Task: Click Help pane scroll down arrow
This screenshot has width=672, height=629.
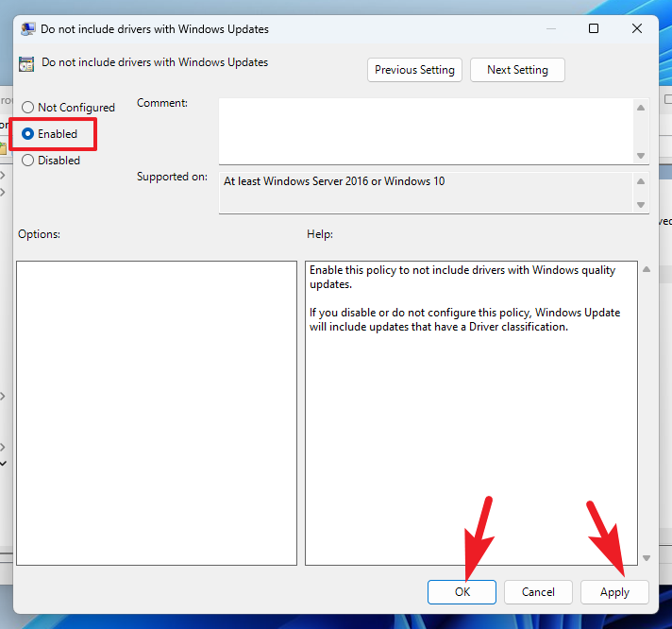Action: click(647, 558)
